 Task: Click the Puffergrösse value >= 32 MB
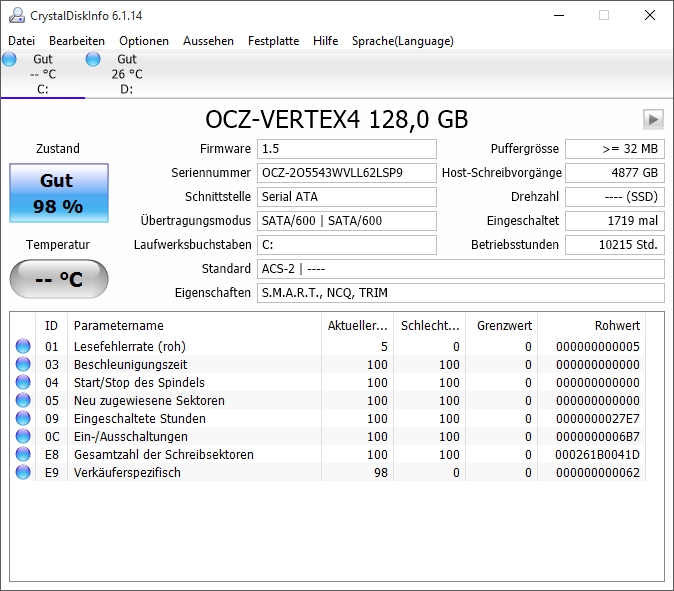pos(615,149)
